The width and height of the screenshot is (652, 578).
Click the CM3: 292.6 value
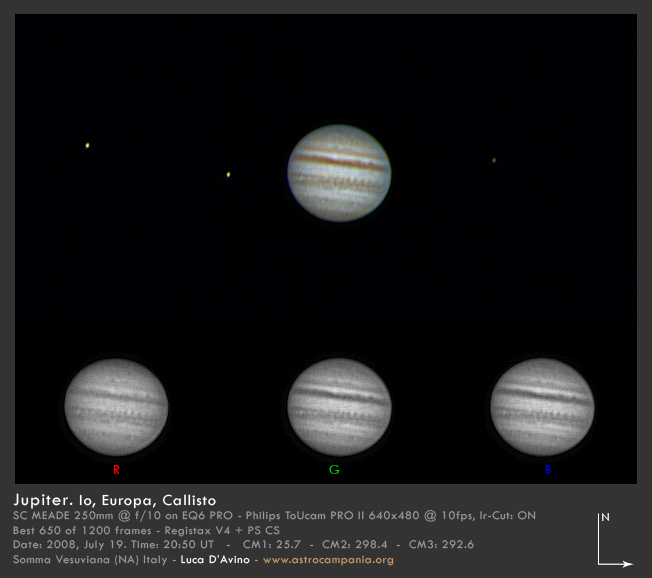pos(441,545)
